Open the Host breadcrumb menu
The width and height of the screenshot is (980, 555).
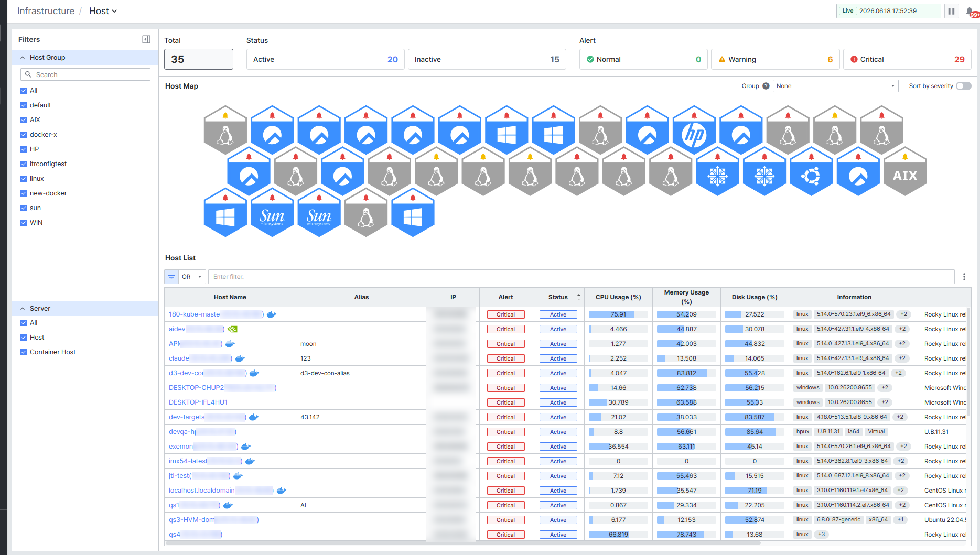[103, 11]
